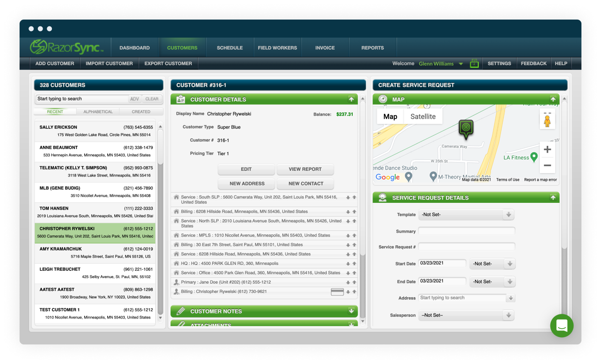The height and width of the screenshot is (364, 601).
Task: Switch to the Schedule tab
Action: point(230,47)
